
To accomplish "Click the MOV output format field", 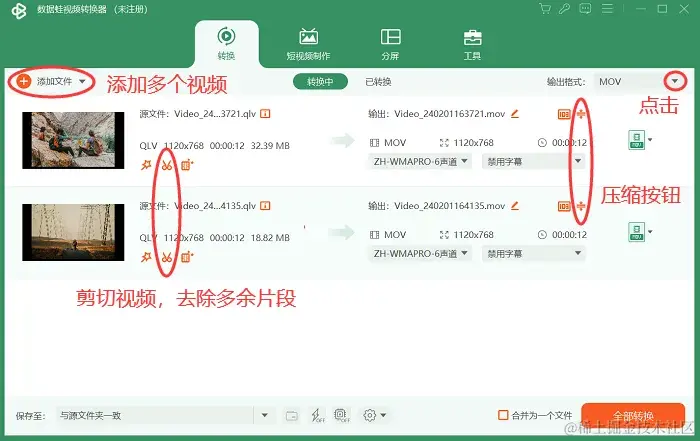I will click(629, 82).
